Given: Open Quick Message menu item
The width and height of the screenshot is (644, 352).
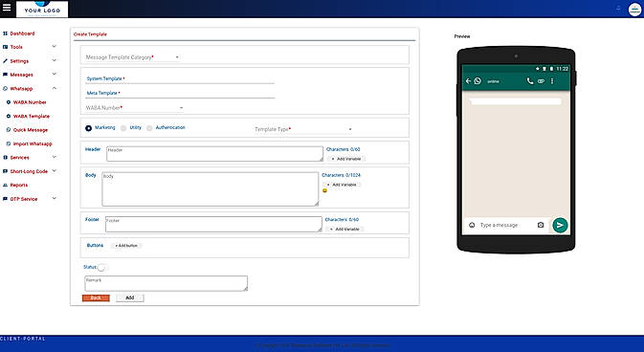Looking at the screenshot, I should [x=31, y=130].
